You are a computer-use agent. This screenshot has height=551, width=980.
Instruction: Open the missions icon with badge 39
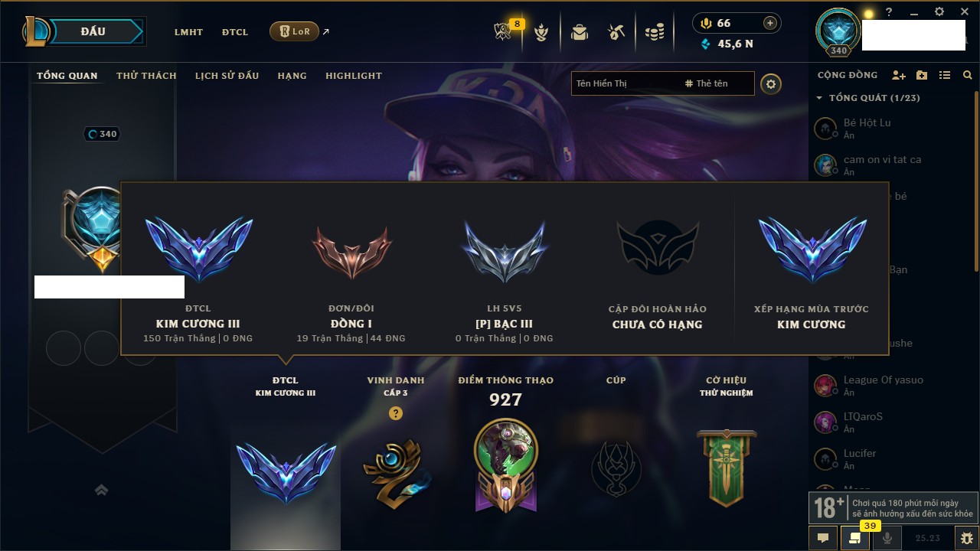pyautogui.click(x=855, y=538)
